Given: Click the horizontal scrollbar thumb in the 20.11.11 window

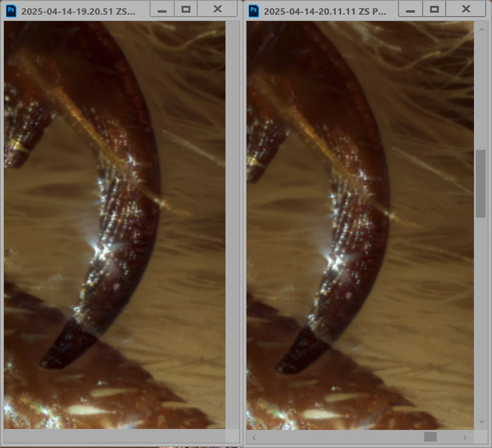Looking at the screenshot, I should tap(430, 437).
